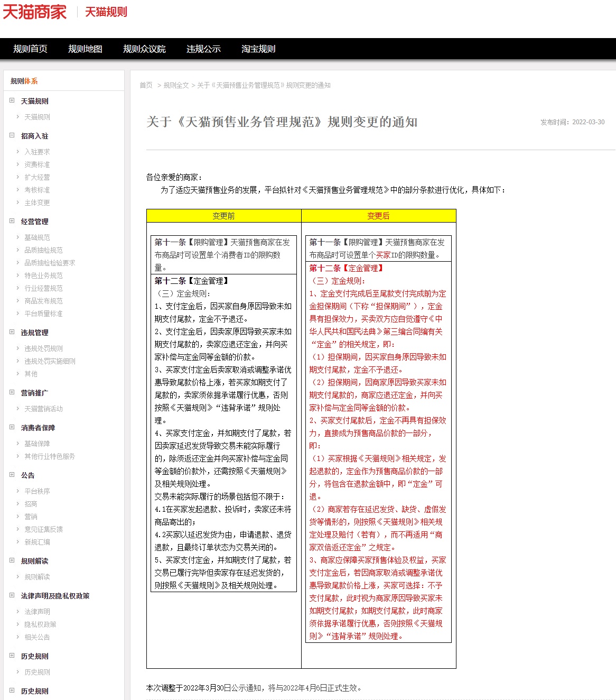The image size is (616, 700).
Task: Select 品质抽检检验要求 sidebar item
Action: [x=50, y=263]
